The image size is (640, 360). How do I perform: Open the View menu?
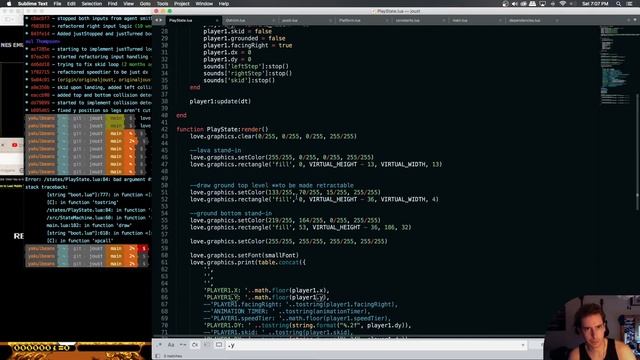(x=128, y=4)
